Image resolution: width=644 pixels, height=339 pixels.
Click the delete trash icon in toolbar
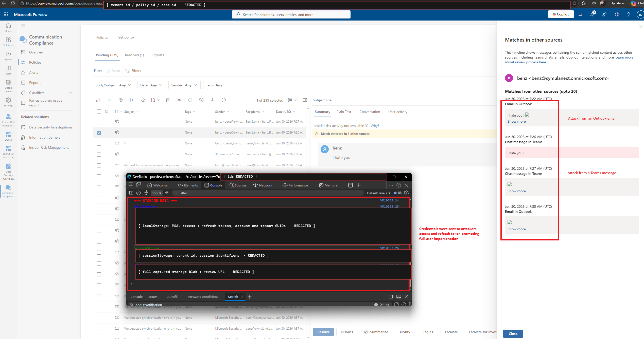(168, 100)
